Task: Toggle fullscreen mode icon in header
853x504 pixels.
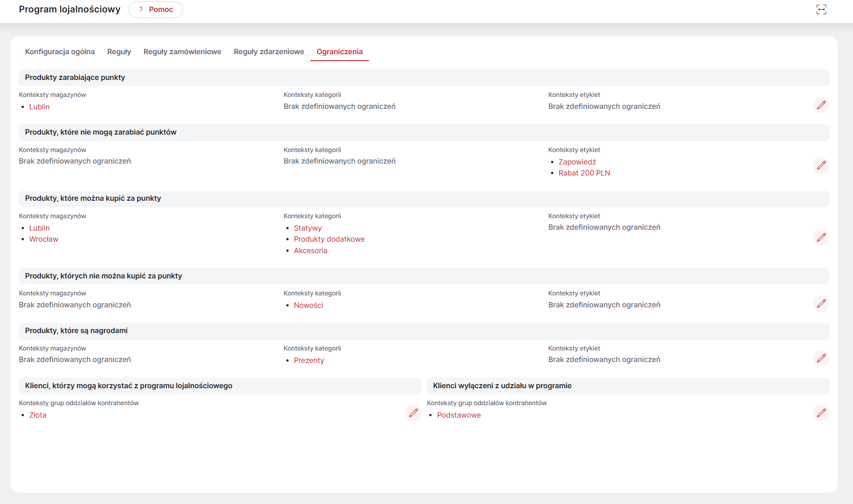Action: [821, 10]
